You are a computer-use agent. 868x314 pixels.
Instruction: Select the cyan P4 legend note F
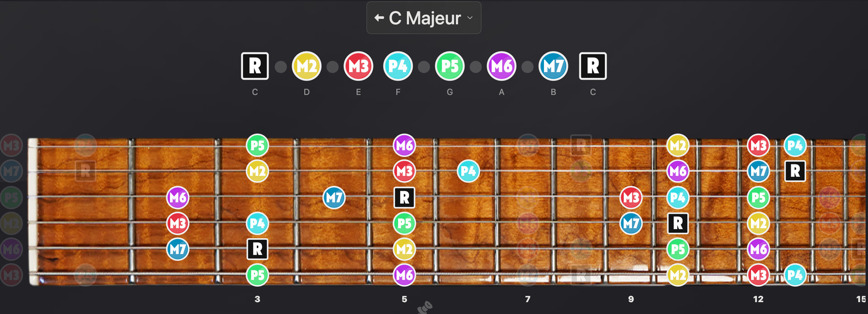[398, 66]
